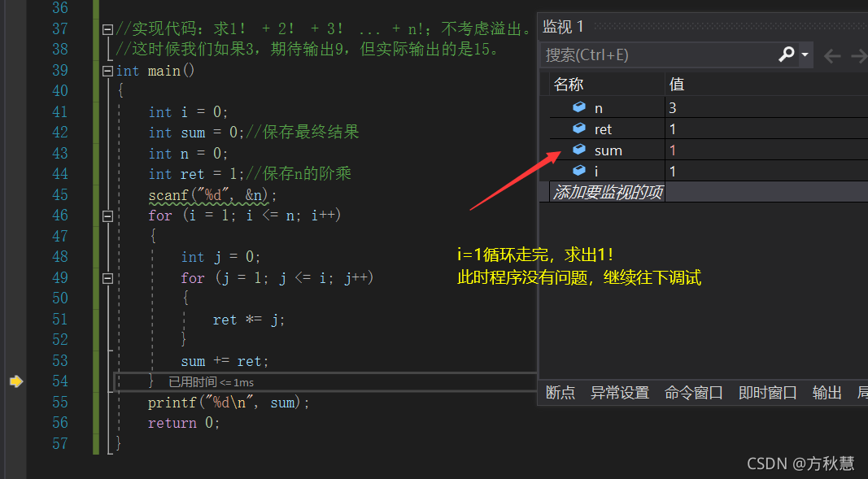868x479 pixels.
Task: Click 'return 0;' on line 56
Action: point(184,423)
